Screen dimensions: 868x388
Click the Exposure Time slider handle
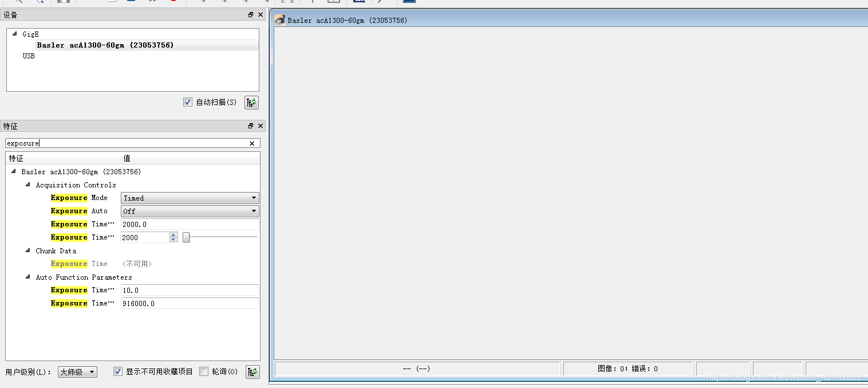(x=186, y=237)
